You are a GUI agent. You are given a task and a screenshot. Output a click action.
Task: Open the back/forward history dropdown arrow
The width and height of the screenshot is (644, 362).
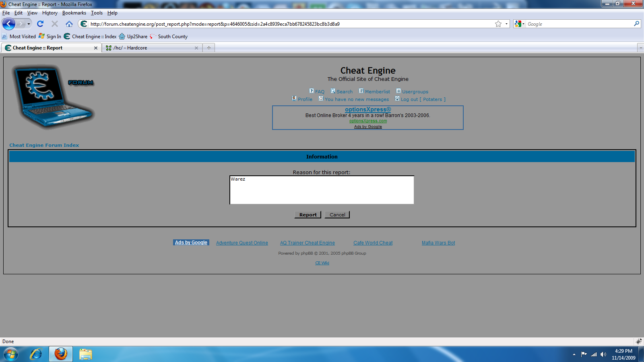point(29,24)
